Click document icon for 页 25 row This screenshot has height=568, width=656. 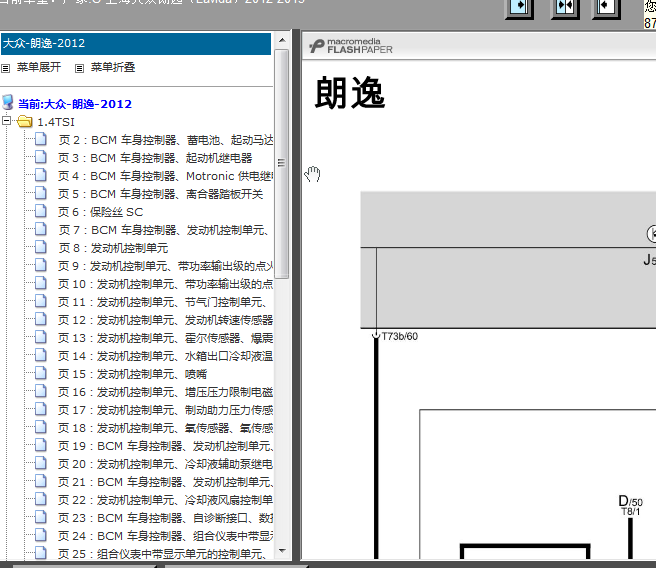click(x=41, y=553)
